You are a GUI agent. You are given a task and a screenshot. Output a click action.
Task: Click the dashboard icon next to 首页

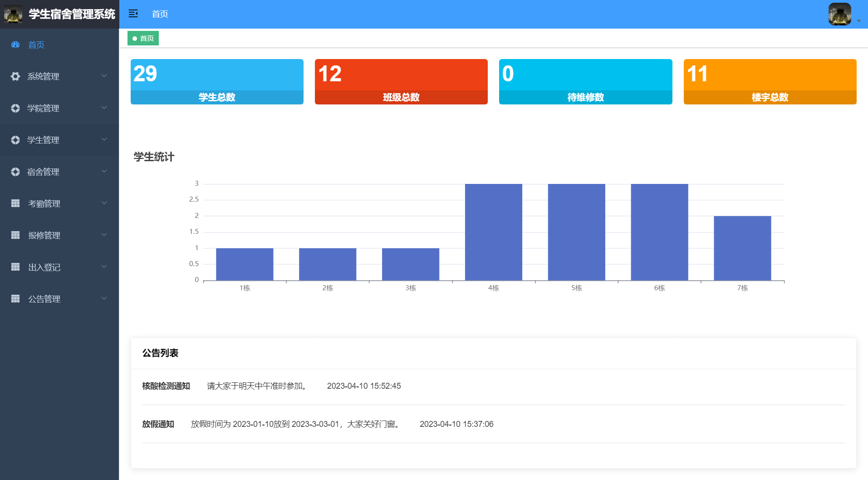[x=15, y=45]
